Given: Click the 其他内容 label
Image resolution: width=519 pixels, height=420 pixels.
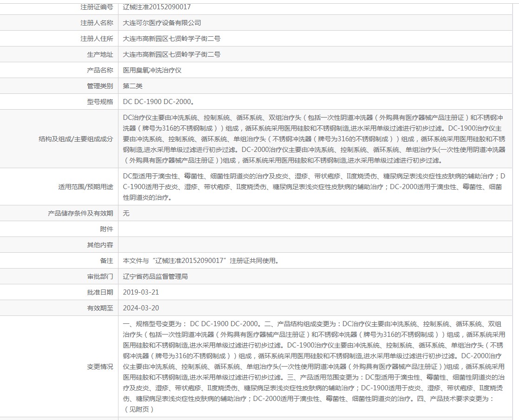Looking at the screenshot, I should (x=100, y=245).
